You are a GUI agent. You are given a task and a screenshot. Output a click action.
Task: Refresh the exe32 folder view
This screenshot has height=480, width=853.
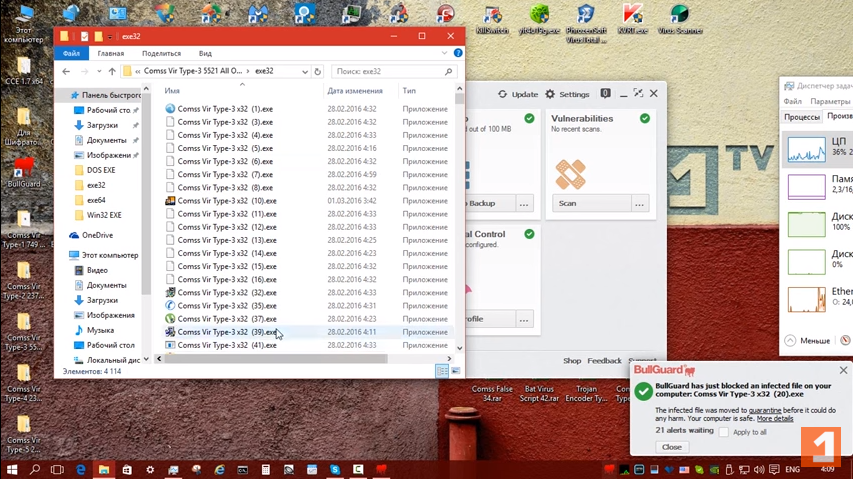point(318,71)
